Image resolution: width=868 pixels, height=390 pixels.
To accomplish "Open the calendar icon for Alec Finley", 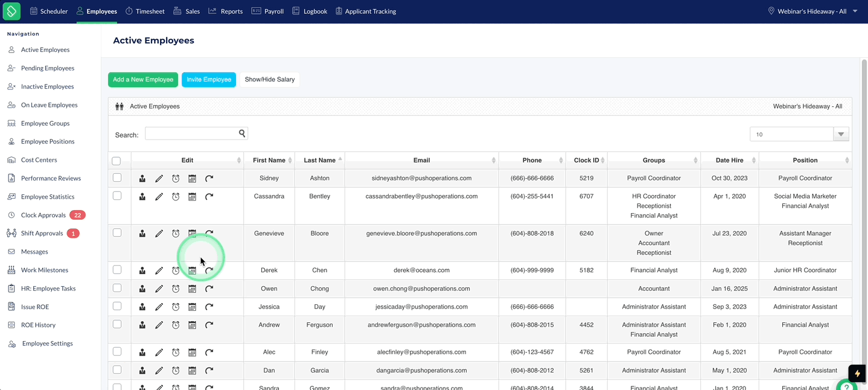I will [x=192, y=353].
